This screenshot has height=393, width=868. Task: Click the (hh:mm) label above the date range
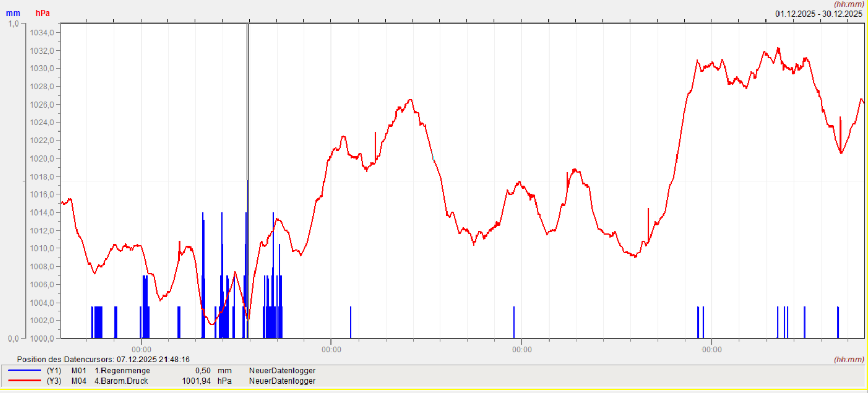(x=849, y=5)
